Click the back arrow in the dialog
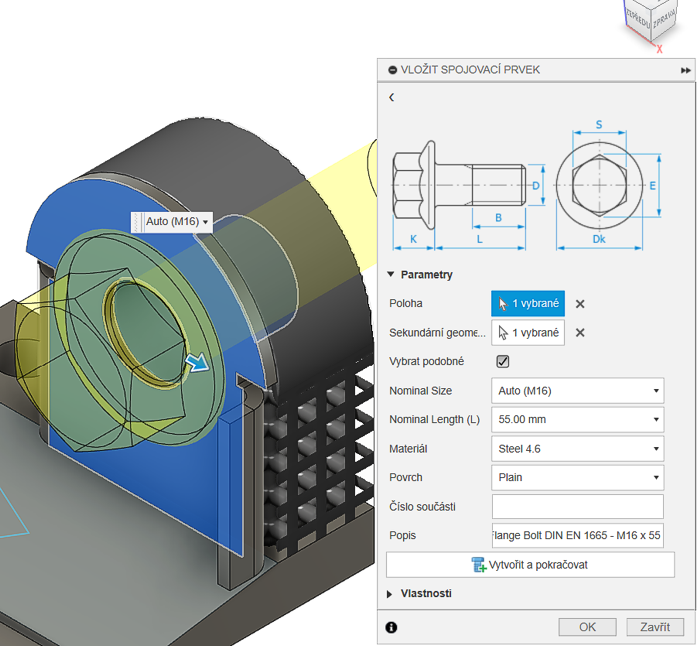This screenshot has height=646, width=700. pos(391,97)
